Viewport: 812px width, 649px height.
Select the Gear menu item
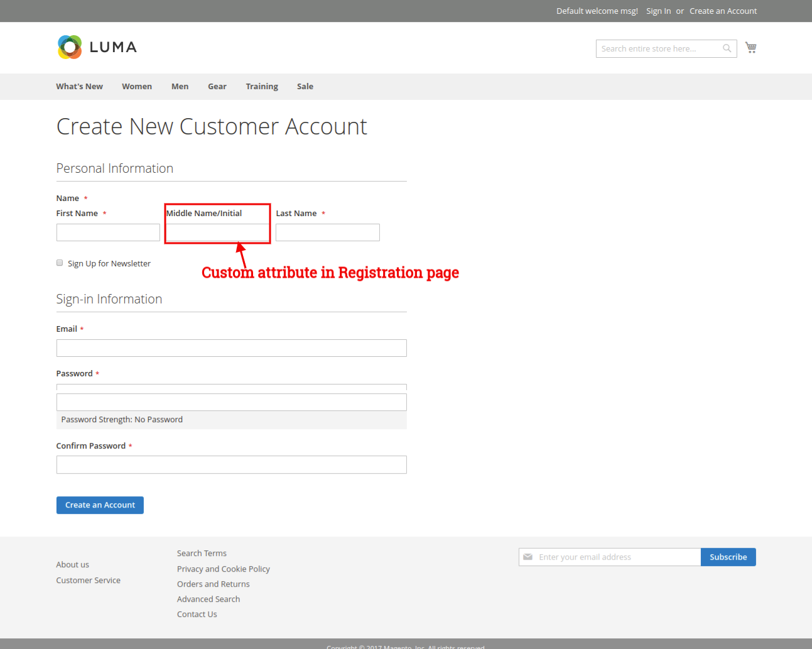point(217,87)
